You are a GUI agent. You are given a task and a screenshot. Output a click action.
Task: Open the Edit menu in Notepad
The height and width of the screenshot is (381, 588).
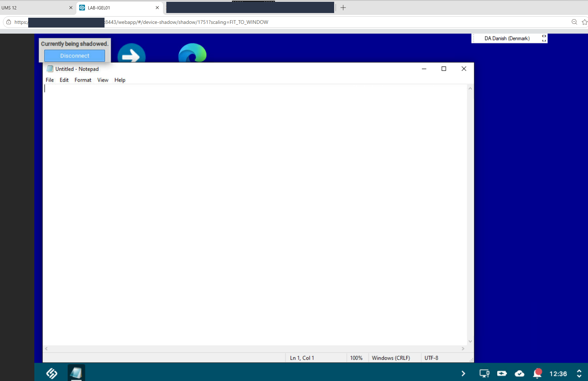pos(64,80)
